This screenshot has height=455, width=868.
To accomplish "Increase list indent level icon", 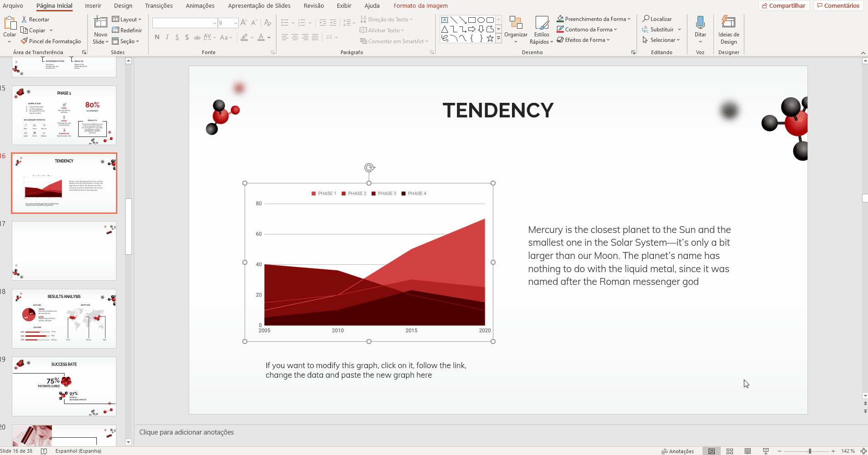I will [x=333, y=22].
